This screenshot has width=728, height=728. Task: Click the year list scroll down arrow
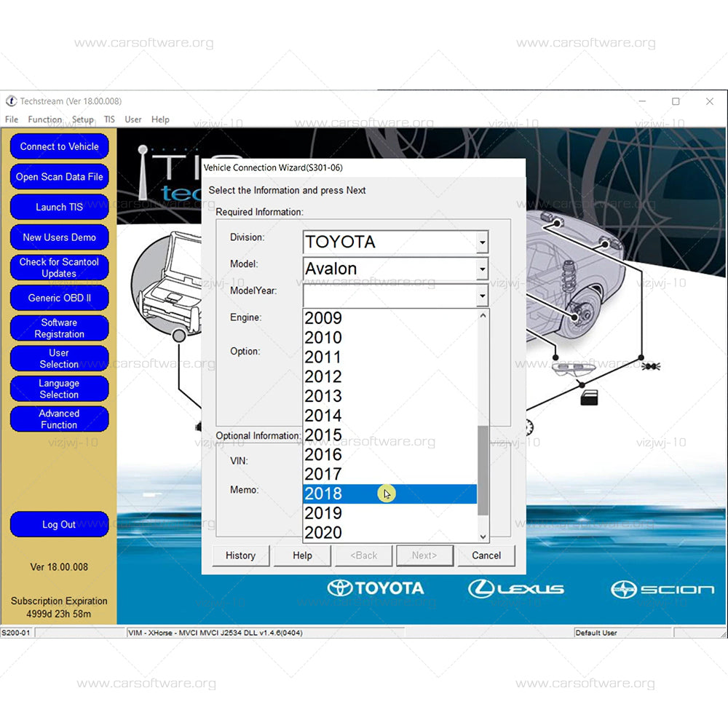(483, 537)
